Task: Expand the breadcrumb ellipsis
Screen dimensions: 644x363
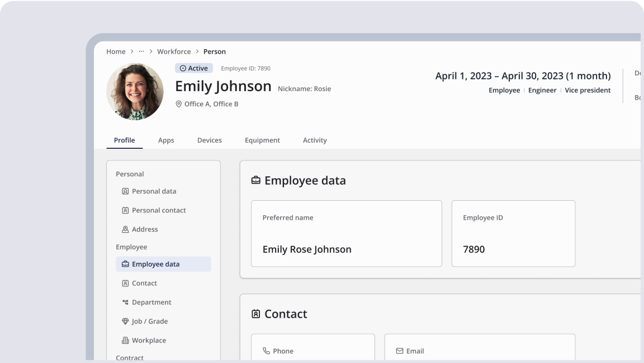Action: pyautogui.click(x=141, y=51)
